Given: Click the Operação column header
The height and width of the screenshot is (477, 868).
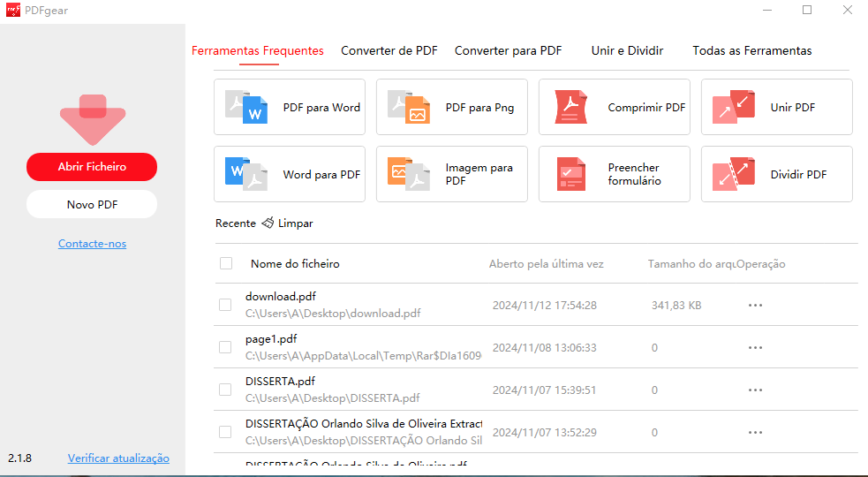Looking at the screenshot, I should click(760, 264).
